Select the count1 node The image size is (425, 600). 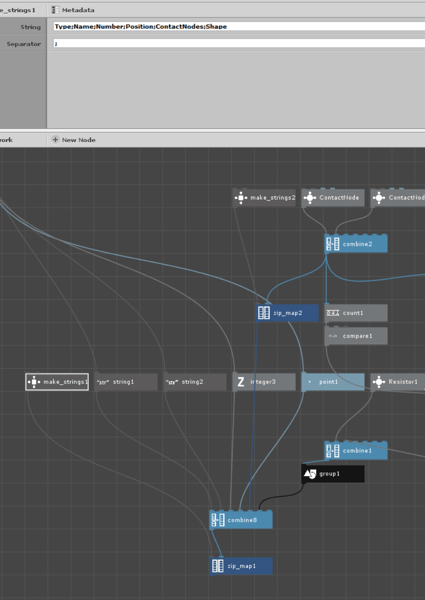pyautogui.click(x=356, y=313)
